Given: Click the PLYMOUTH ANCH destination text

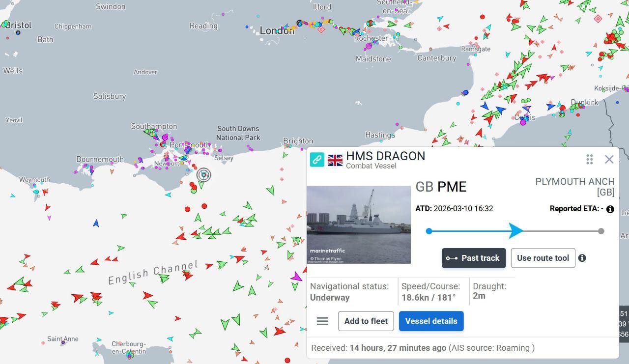Looking at the screenshot, I should point(575,187).
